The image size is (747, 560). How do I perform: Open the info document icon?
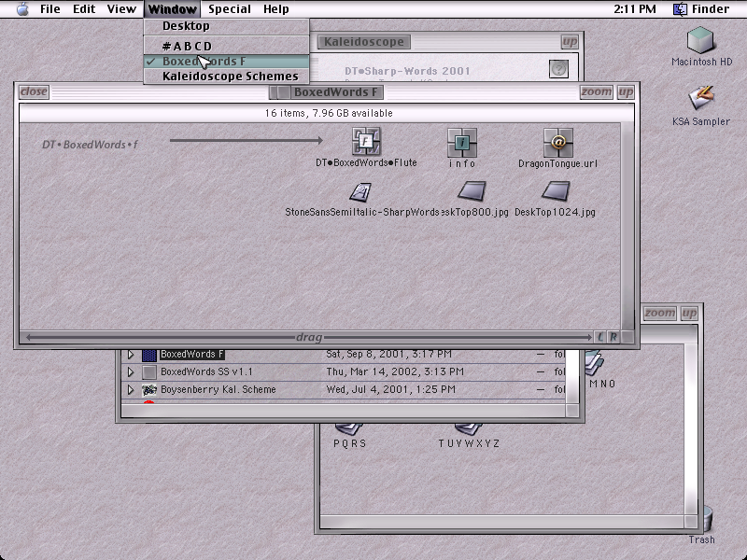pyautogui.click(x=461, y=143)
